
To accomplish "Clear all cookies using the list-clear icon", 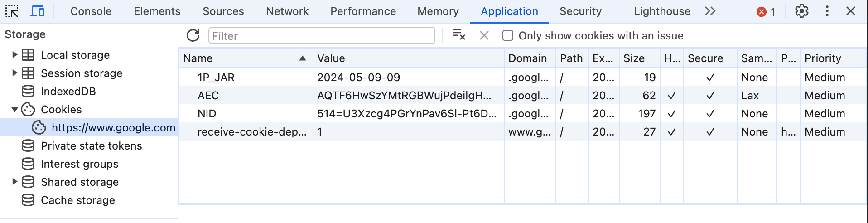I will tap(458, 35).
